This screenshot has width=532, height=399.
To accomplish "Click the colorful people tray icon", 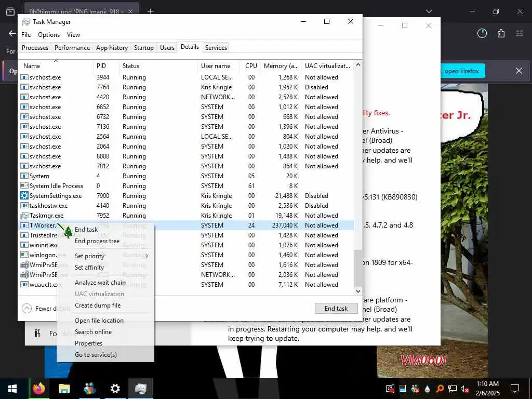I will point(415,389).
